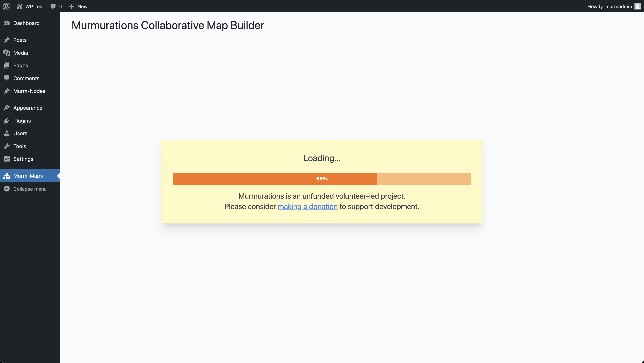The image size is (644, 363).
Task: Open the Users menu item
Action: pyautogui.click(x=30, y=133)
